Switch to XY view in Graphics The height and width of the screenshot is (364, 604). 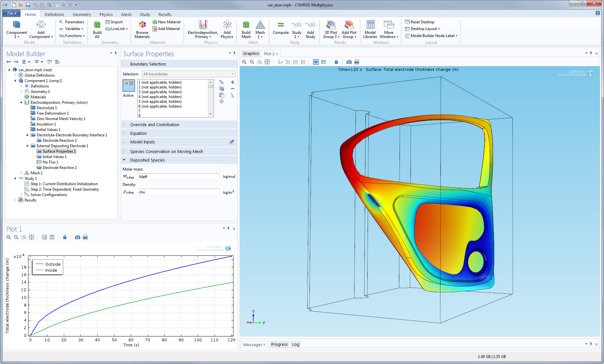pos(288,62)
